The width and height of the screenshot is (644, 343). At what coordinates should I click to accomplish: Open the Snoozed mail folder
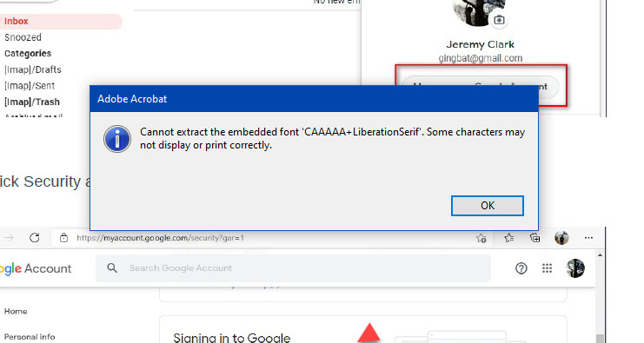point(23,37)
